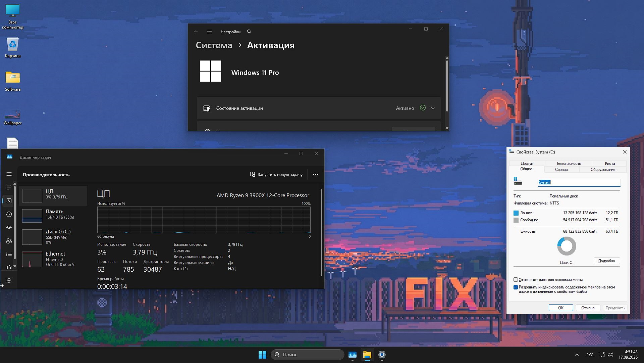Select Память performance item

pyautogui.click(x=53, y=216)
